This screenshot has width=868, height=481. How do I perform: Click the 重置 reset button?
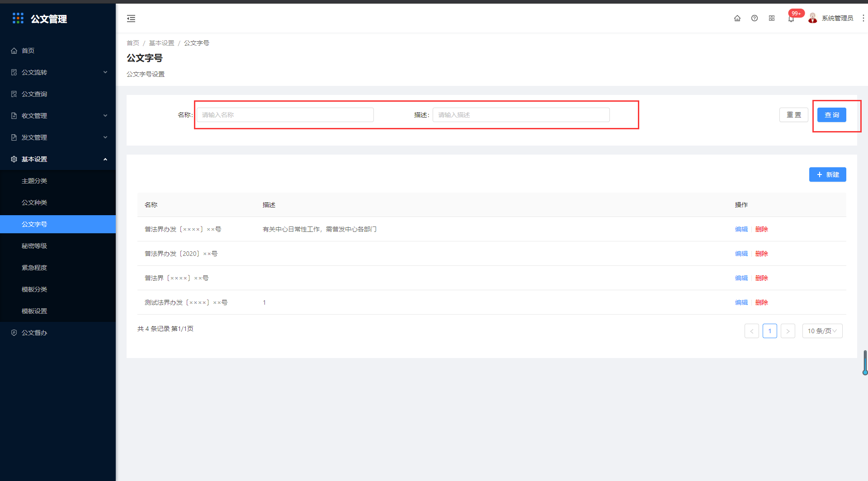794,115
